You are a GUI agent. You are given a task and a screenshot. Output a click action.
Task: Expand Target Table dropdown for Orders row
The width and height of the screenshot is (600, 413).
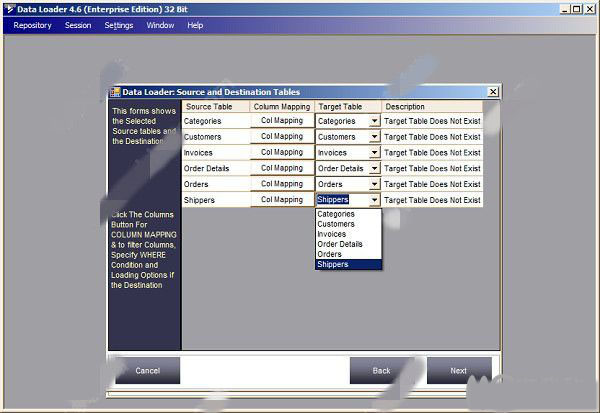[x=374, y=184]
